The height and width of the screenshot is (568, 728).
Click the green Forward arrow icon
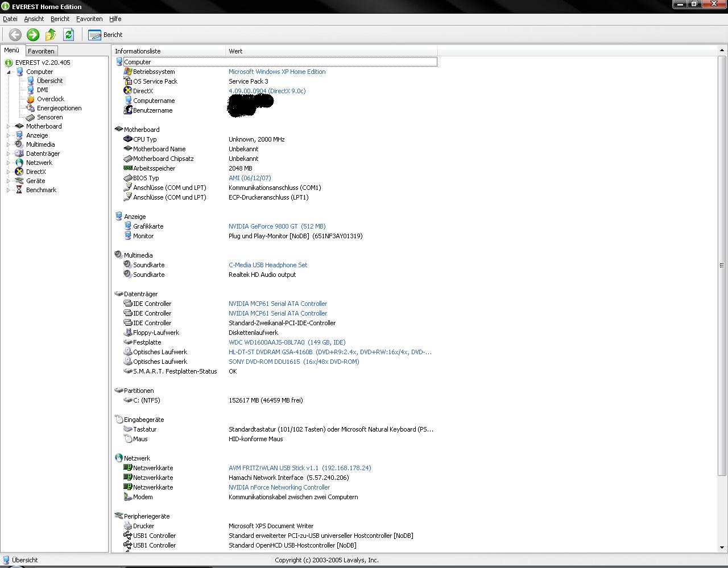(33, 35)
